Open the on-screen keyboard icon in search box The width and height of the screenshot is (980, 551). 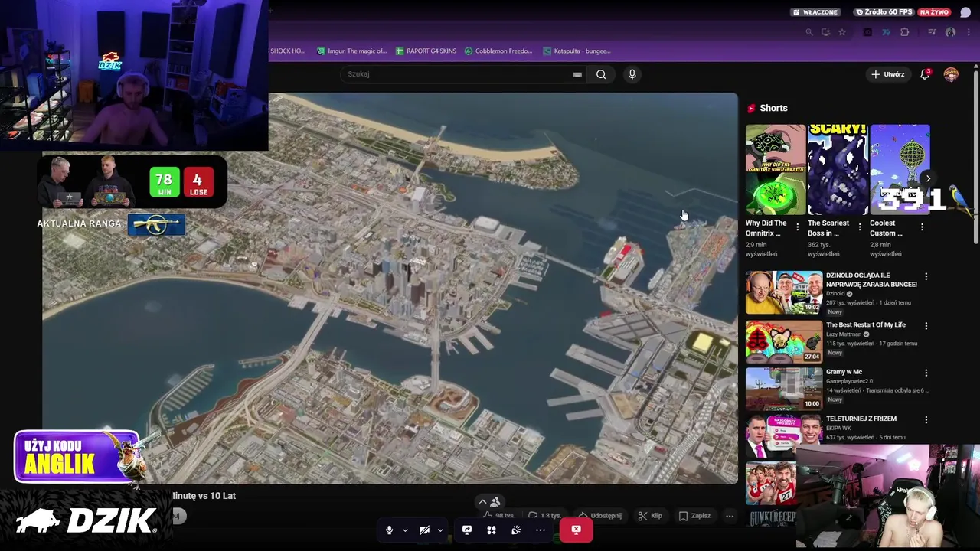[x=577, y=74]
